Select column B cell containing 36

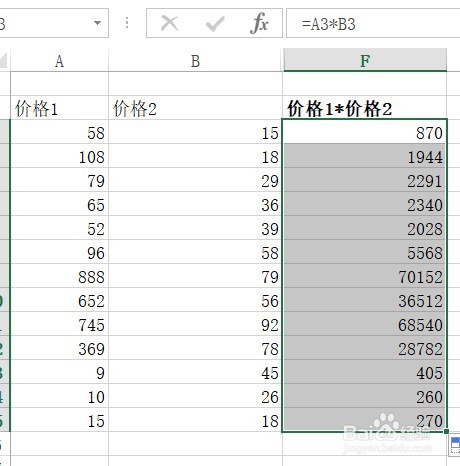(195, 204)
